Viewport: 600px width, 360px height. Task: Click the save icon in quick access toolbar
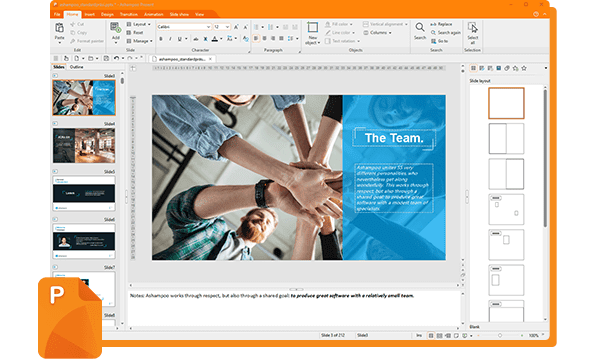click(x=106, y=59)
